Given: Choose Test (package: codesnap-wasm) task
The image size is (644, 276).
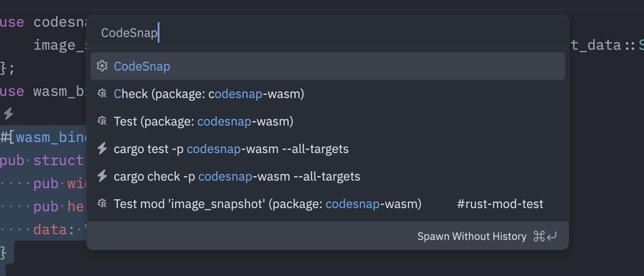Looking at the screenshot, I should coord(328,121).
